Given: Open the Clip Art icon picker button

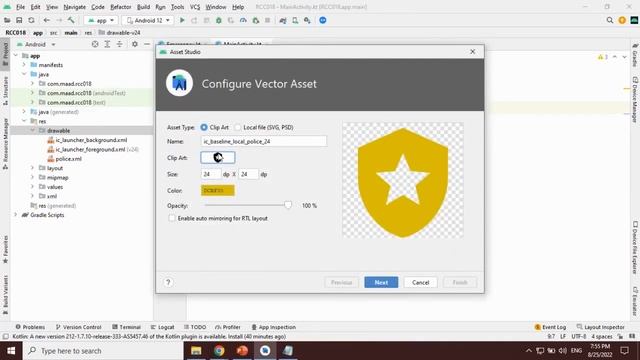Looking at the screenshot, I should pos(218,158).
